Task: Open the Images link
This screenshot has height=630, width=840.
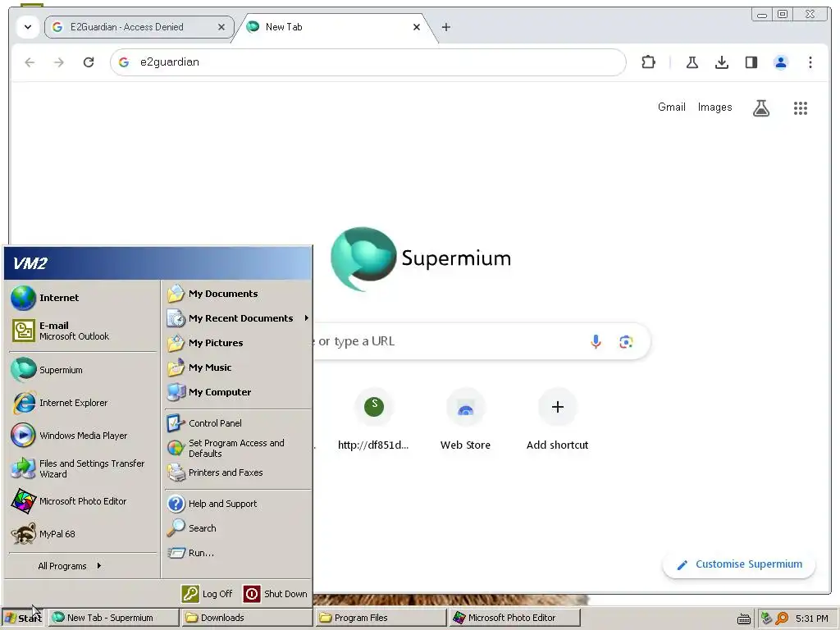Action: (x=714, y=107)
